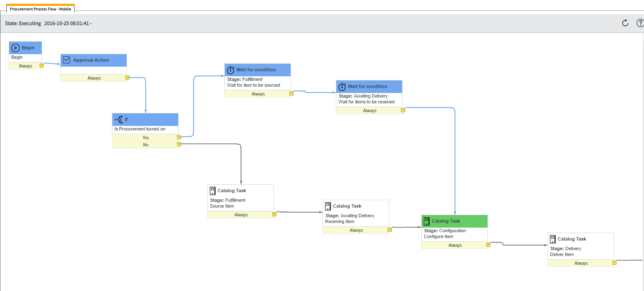Click yellow connector on Wait for item to be sourced

[x=291, y=93]
